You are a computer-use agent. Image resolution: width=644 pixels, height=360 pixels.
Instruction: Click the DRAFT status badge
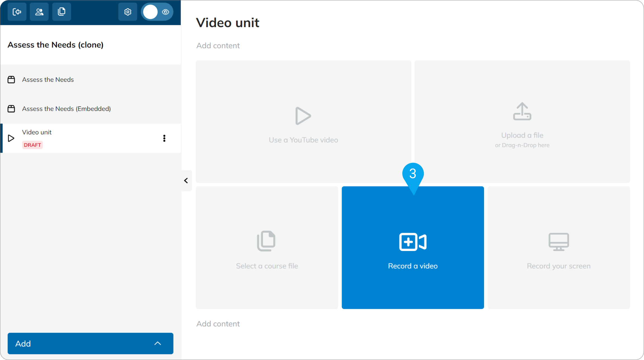pyautogui.click(x=32, y=145)
